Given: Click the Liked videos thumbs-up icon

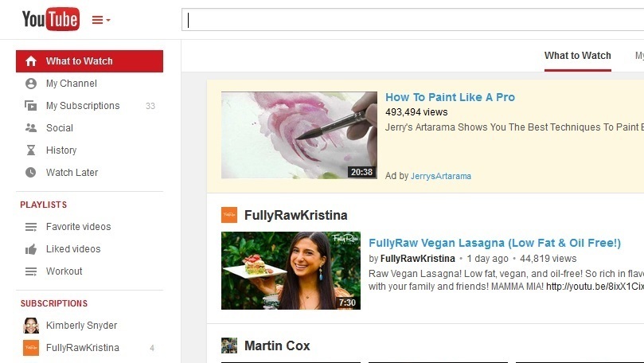Looking at the screenshot, I should coord(31,249).
